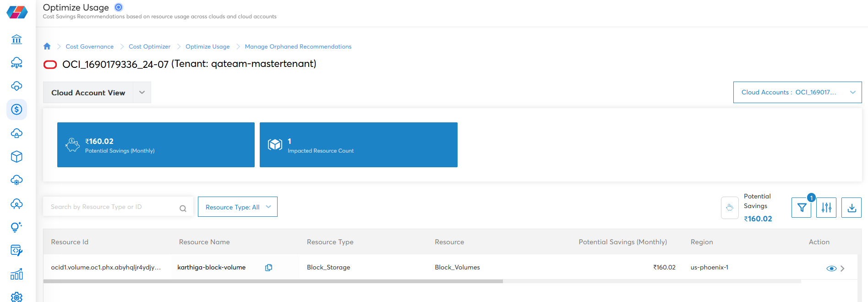
Task: Sort by Resource Id column header
Action: point(70,242)
